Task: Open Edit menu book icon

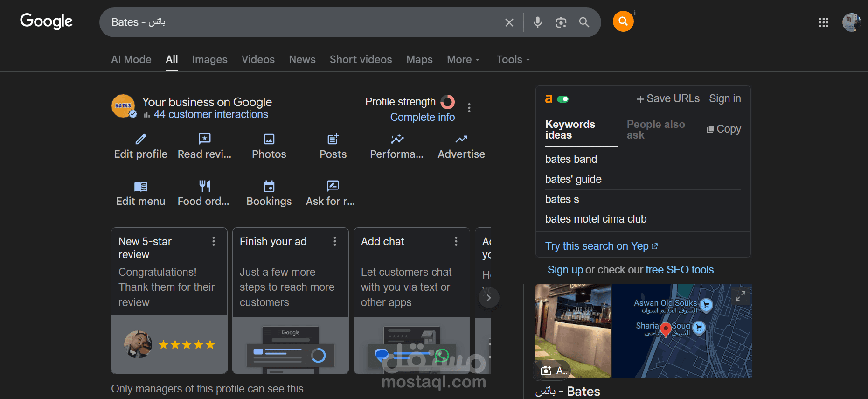Action: 141,187
